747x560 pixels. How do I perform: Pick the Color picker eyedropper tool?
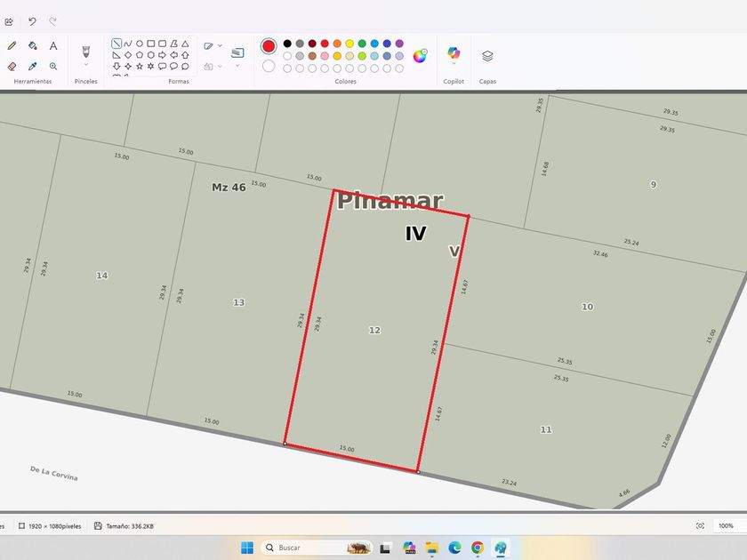pos(33,66)
